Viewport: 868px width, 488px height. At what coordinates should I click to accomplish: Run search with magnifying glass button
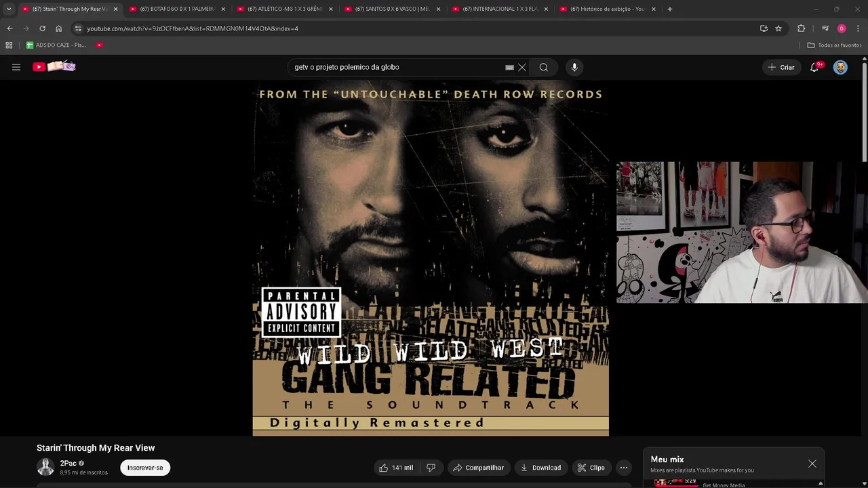[x=543, y=67]
